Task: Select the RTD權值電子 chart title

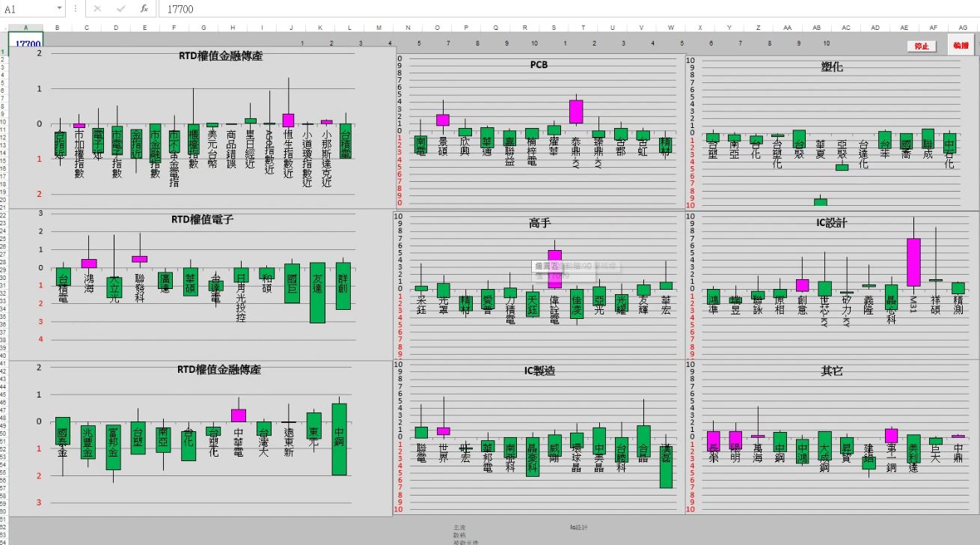Action: (203, 219)
